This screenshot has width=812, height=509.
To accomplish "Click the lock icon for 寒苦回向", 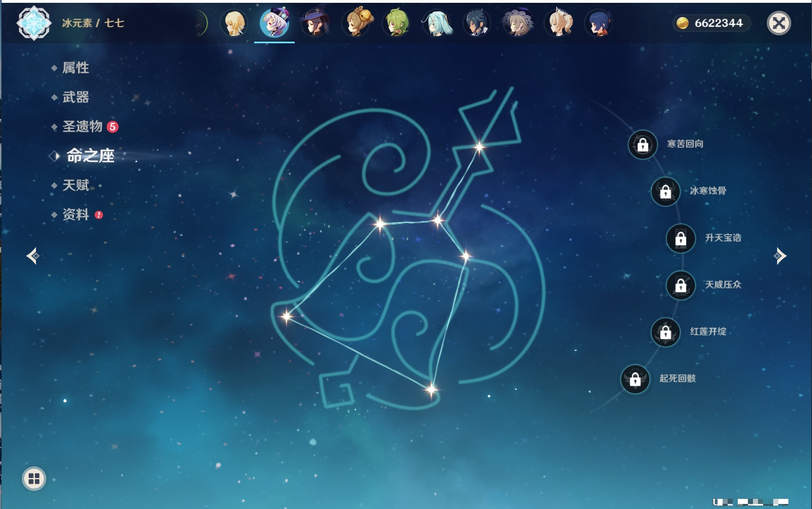I will 643,145.
